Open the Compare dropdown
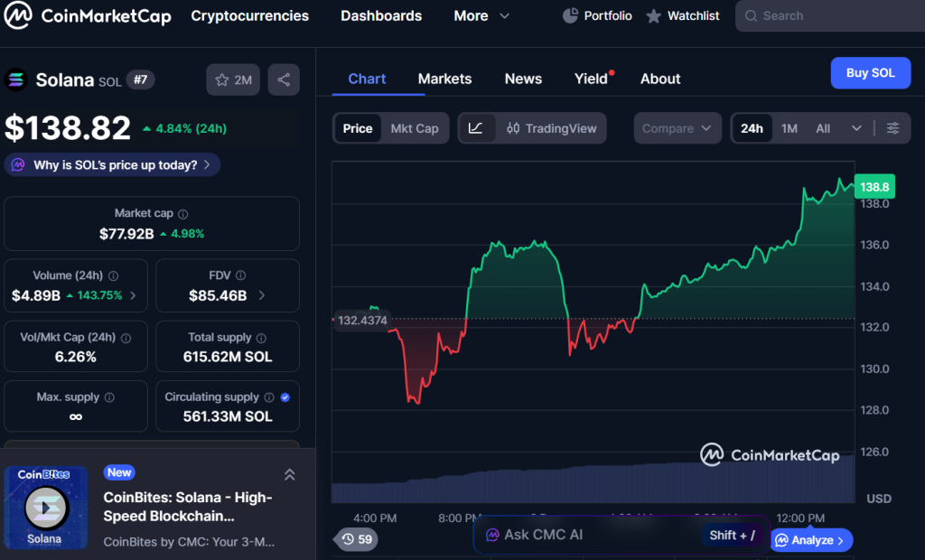Screen dimensions: 925x560 [x=677, y=128]
